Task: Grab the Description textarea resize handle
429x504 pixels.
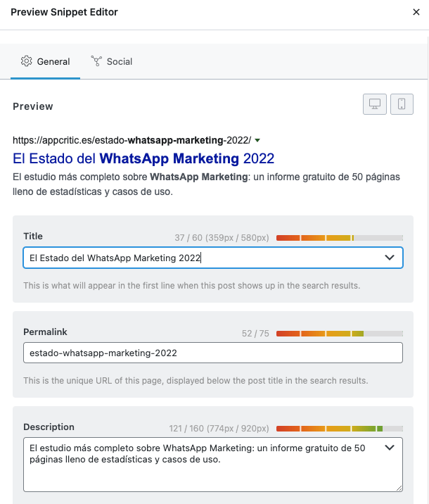Action: pos(399,487)
